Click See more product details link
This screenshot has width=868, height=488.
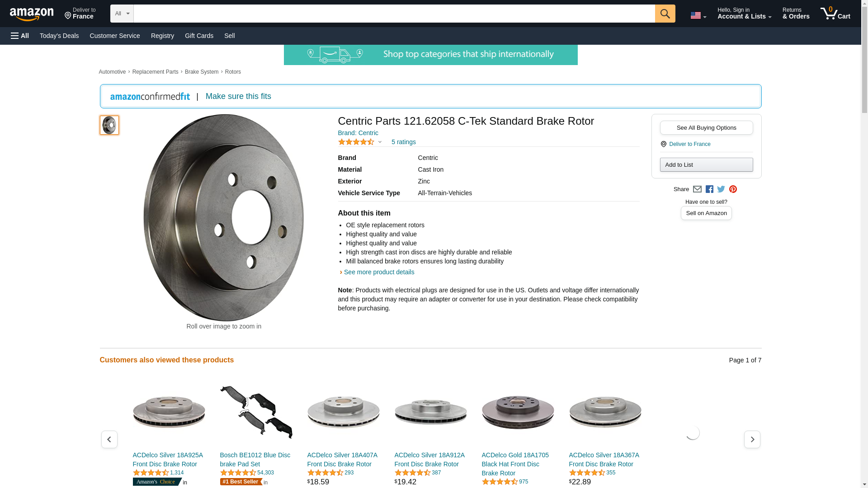point(379,272)
